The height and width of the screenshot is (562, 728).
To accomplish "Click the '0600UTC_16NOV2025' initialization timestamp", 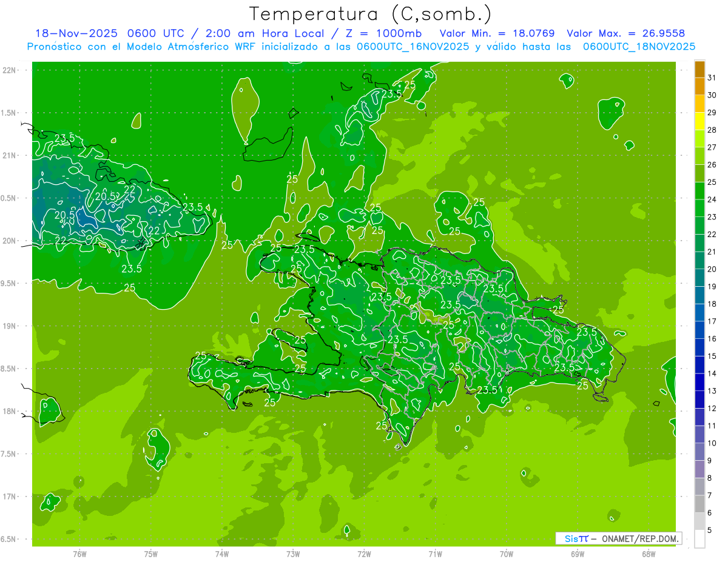I will coord(413,47).
